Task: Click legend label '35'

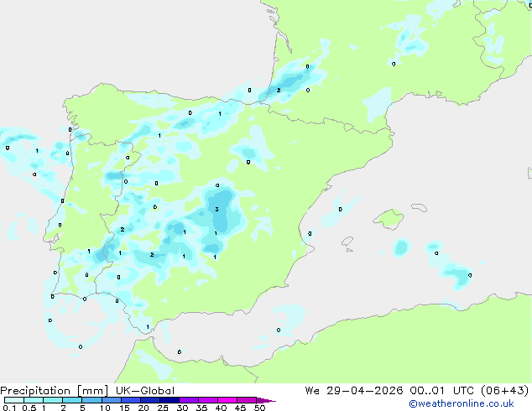Action: click(x=201, y=408)
